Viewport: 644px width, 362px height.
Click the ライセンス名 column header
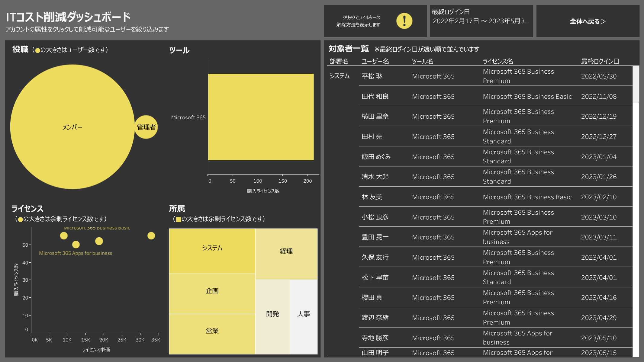coord(498,61)
